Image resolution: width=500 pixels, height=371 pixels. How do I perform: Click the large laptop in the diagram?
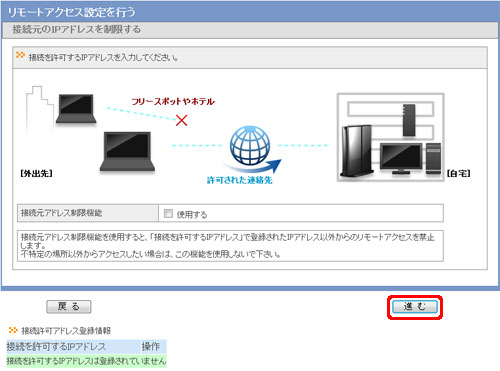tap(127, 152)
